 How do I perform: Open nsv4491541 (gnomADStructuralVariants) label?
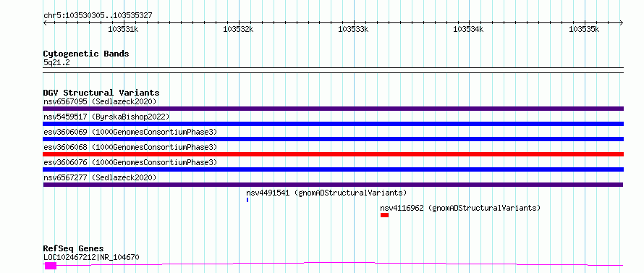[x=326, y=193]
